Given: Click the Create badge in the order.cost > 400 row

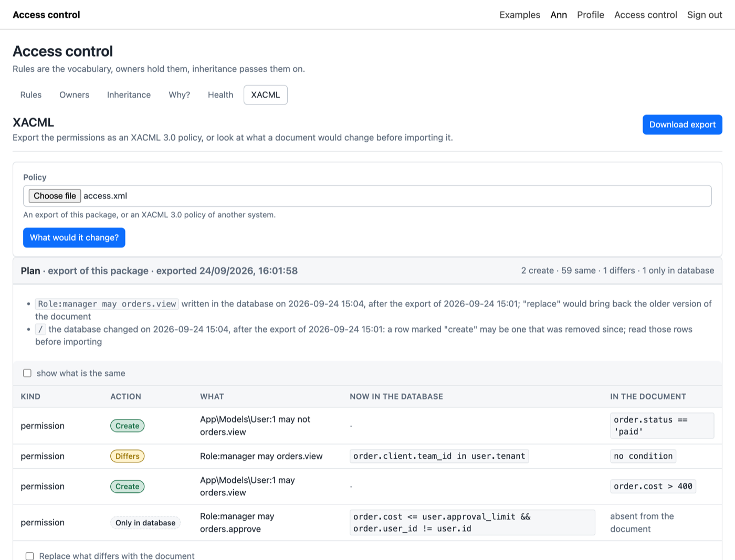Looking at the screenshot, I should pos(128,487).
